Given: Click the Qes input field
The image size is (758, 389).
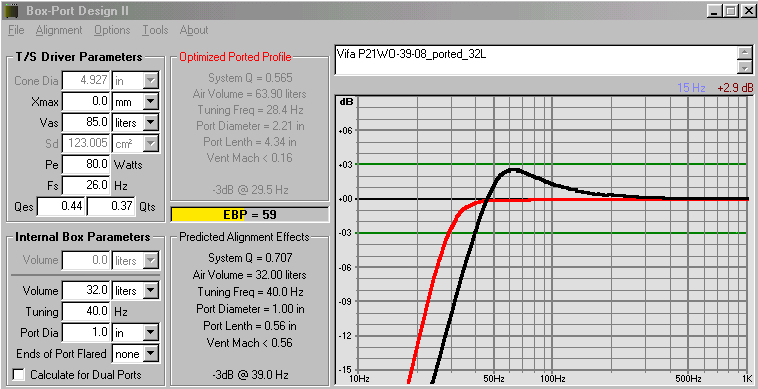Looking at the screenshot, I should coord(61,206).
